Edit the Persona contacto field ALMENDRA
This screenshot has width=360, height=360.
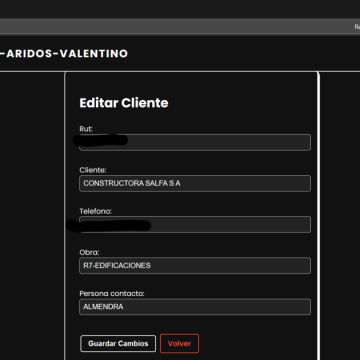[195, 307]
